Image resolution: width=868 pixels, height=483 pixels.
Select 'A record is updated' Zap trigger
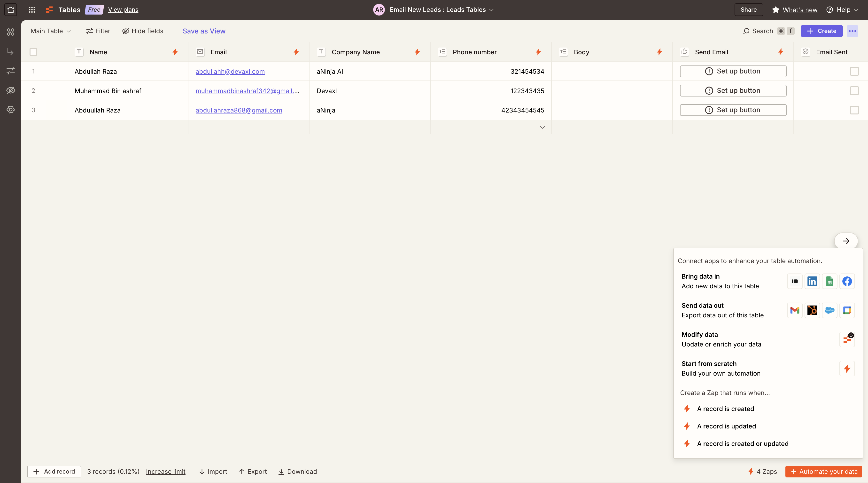coord(726,426)
